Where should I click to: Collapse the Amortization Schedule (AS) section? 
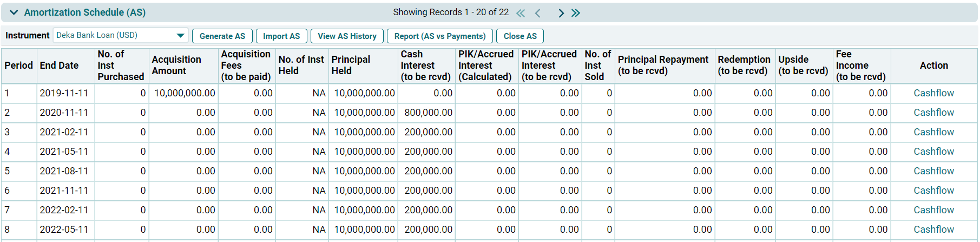coord(14,12)
